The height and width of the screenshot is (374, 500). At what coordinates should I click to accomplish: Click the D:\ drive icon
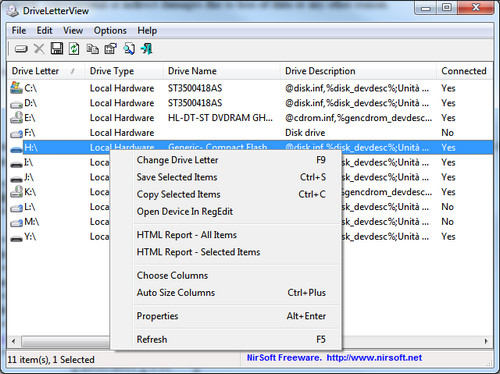pos(16,104)
